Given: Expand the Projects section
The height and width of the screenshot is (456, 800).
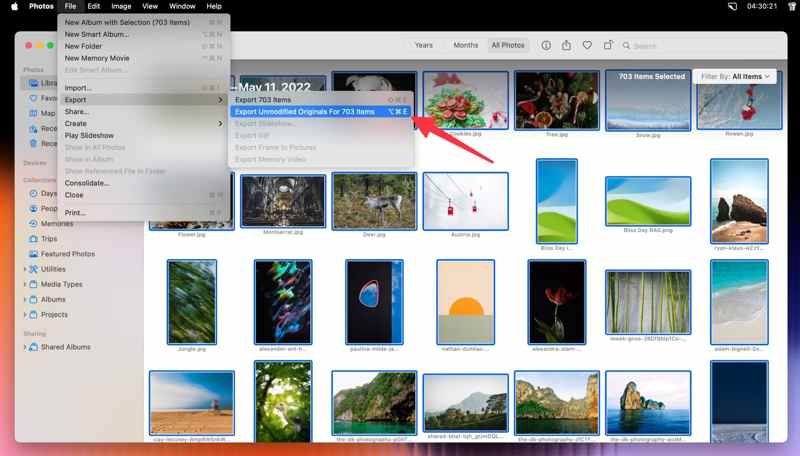Looking at the screenshot, I should point(24,315).
